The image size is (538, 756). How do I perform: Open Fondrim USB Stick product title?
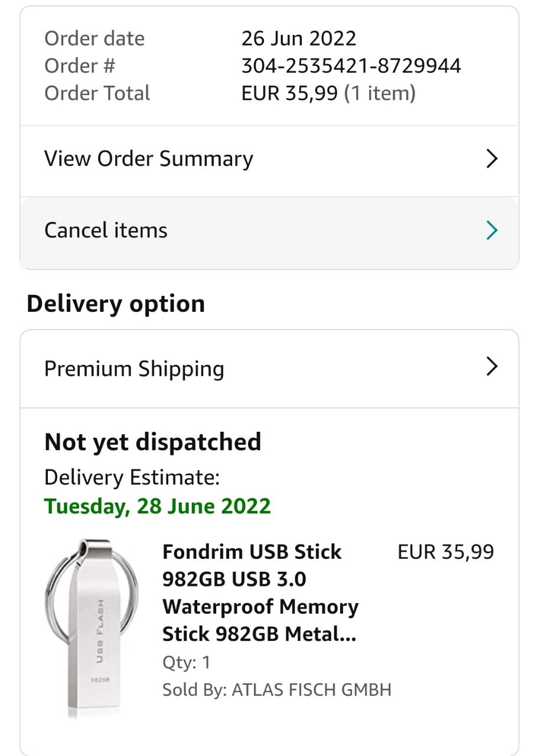[260, 592]
